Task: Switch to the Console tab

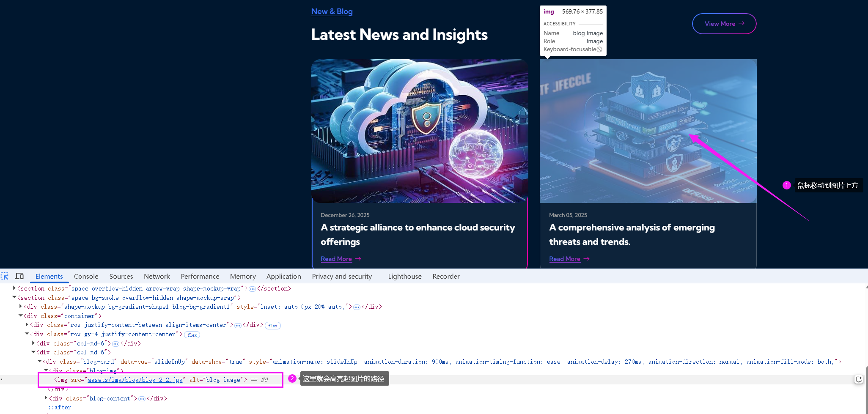Action: click(86, 276)
